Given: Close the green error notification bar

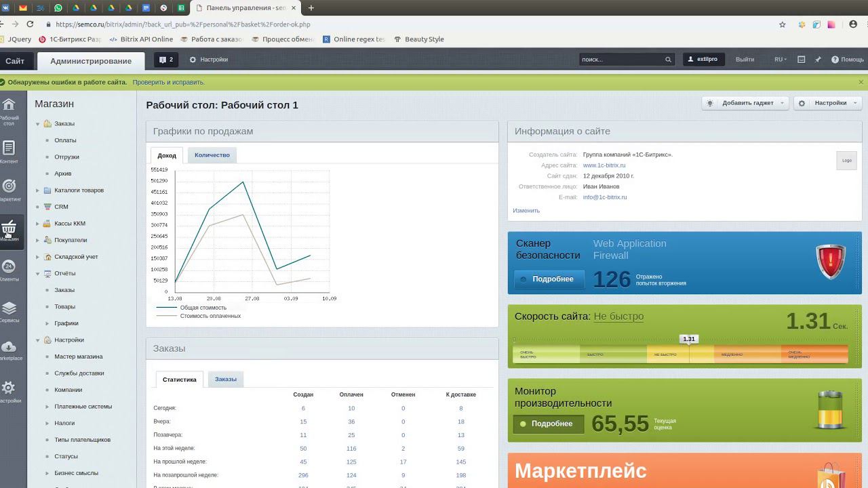Looking at the screenshot, I should tap(862, 82).
